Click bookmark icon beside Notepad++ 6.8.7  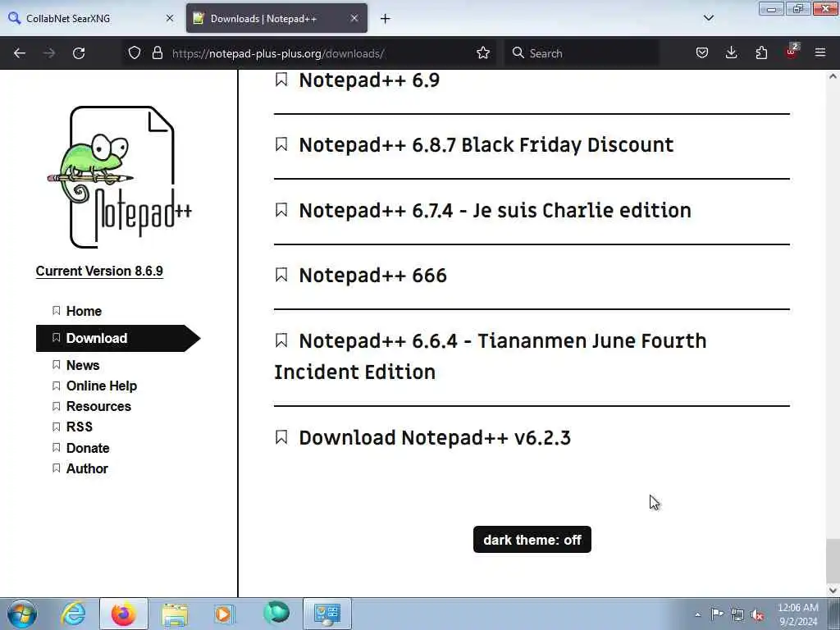(281, 144)
